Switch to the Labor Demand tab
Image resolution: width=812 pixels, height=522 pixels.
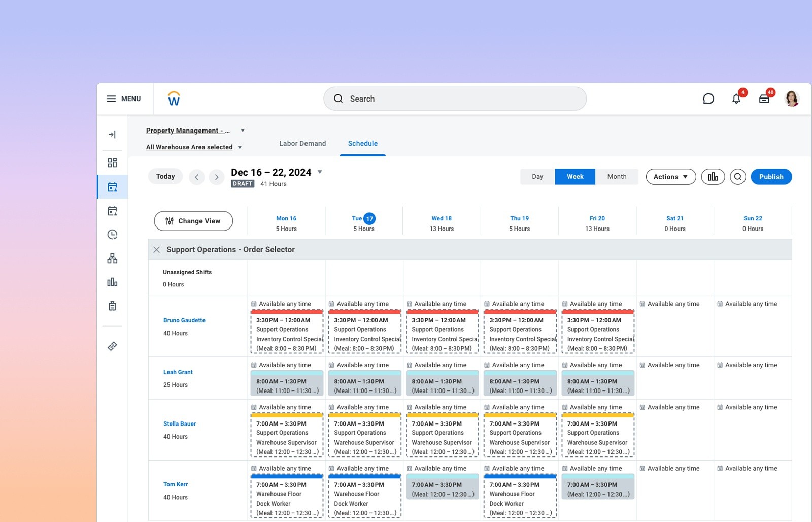302,144
